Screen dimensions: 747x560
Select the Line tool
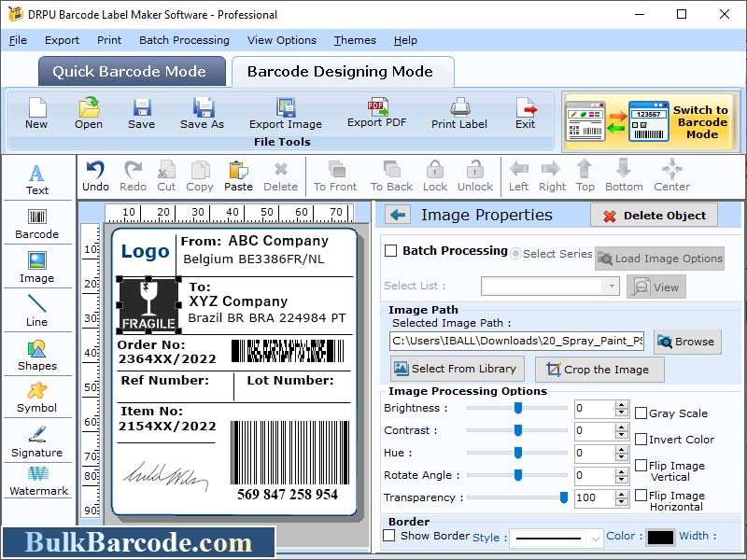coord(37,313)
